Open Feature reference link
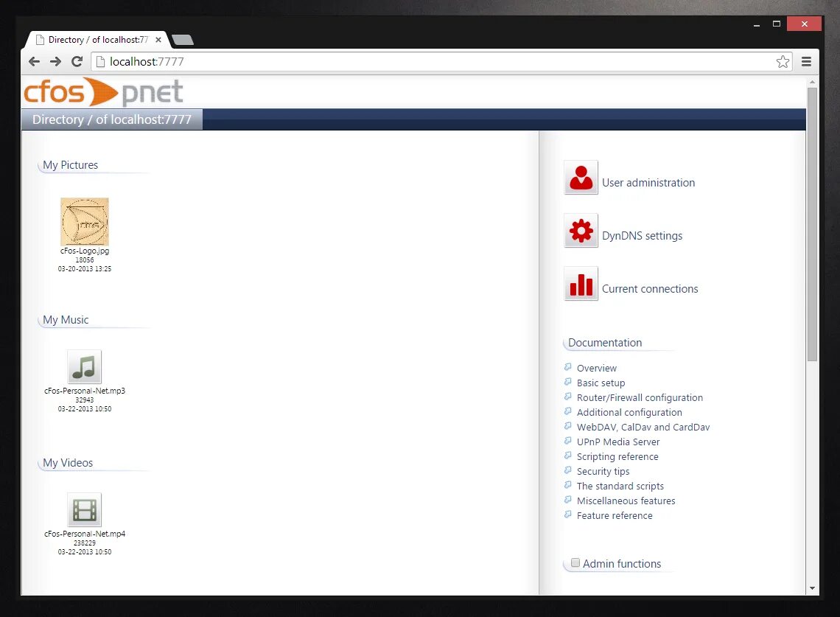Image resolution: width=840 pixels, height=617 pixels. (615, 516)
